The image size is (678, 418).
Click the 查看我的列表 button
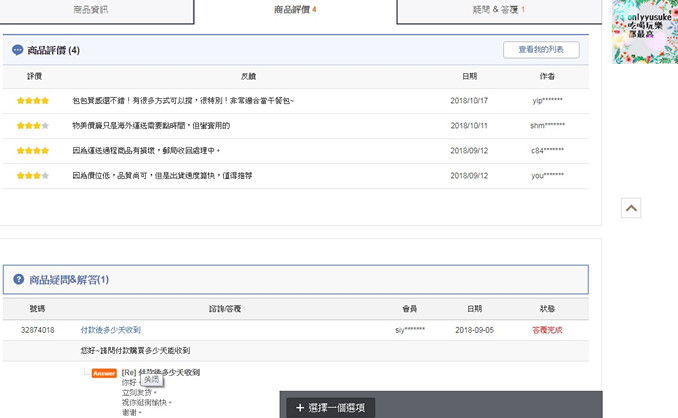click(541, 50)
